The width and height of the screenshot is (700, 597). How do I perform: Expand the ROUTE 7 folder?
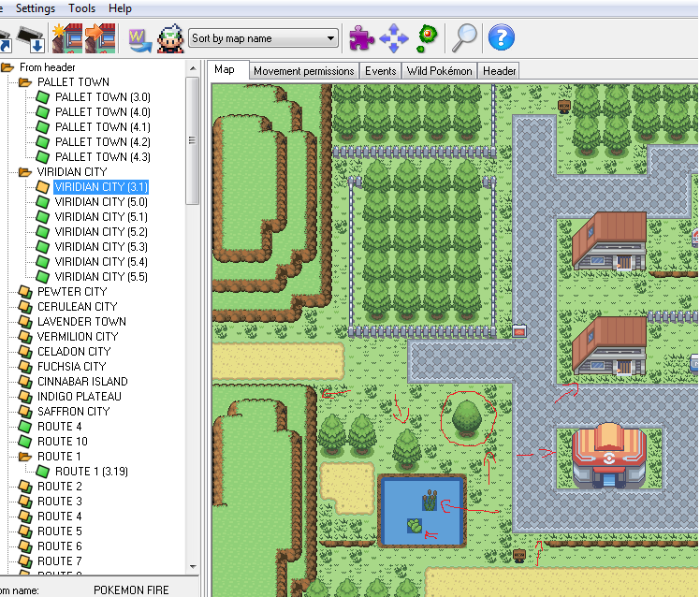point(25,561)
